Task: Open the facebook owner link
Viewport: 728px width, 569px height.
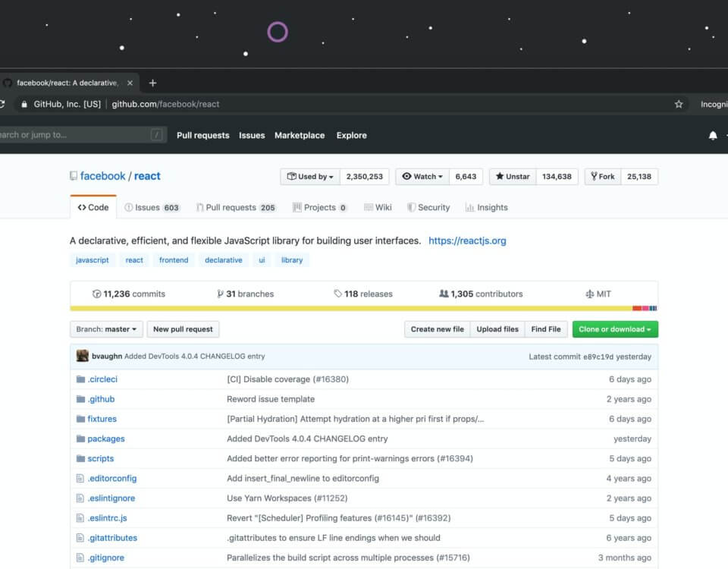Action: click(x=102, y=176)
